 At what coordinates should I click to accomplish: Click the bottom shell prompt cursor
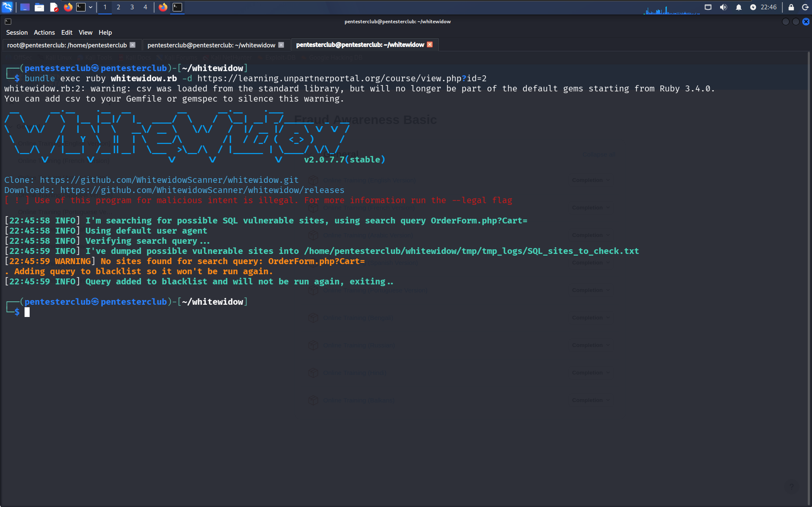27,312
